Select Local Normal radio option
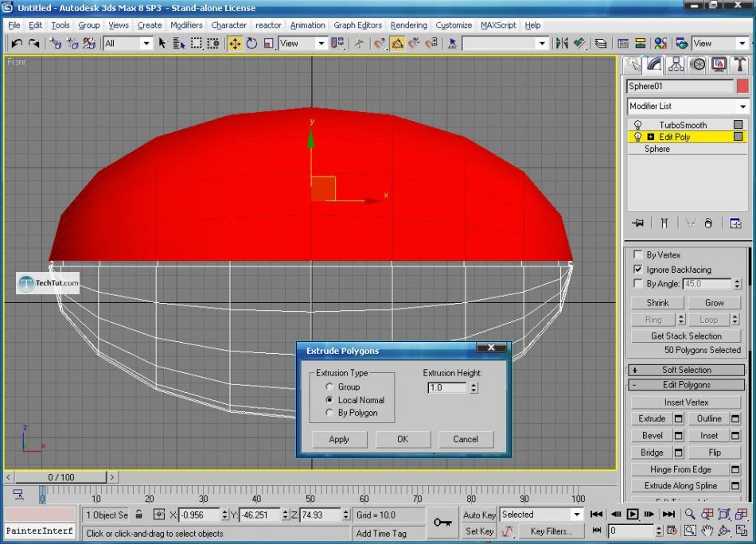Image resolution: width=756 pixels, height=544 pixels. [x=329, y=399]
